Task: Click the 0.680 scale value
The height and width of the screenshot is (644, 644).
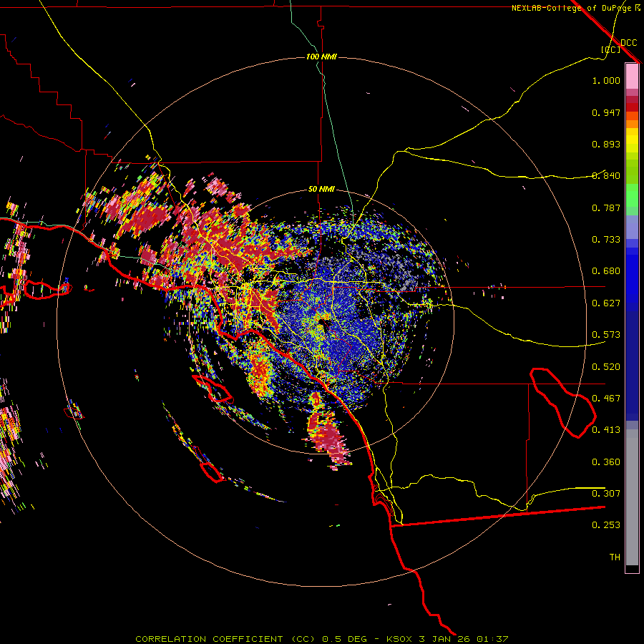Action: [606, 271]
